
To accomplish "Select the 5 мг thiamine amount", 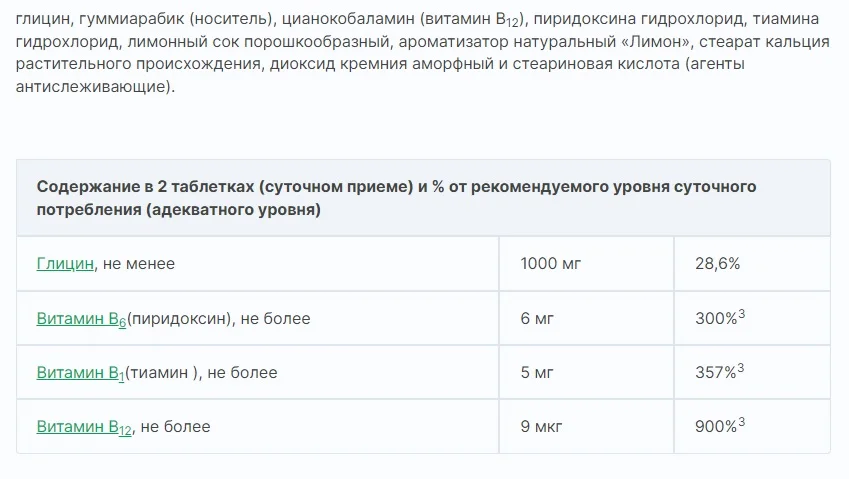I will (x=537, y=373).
